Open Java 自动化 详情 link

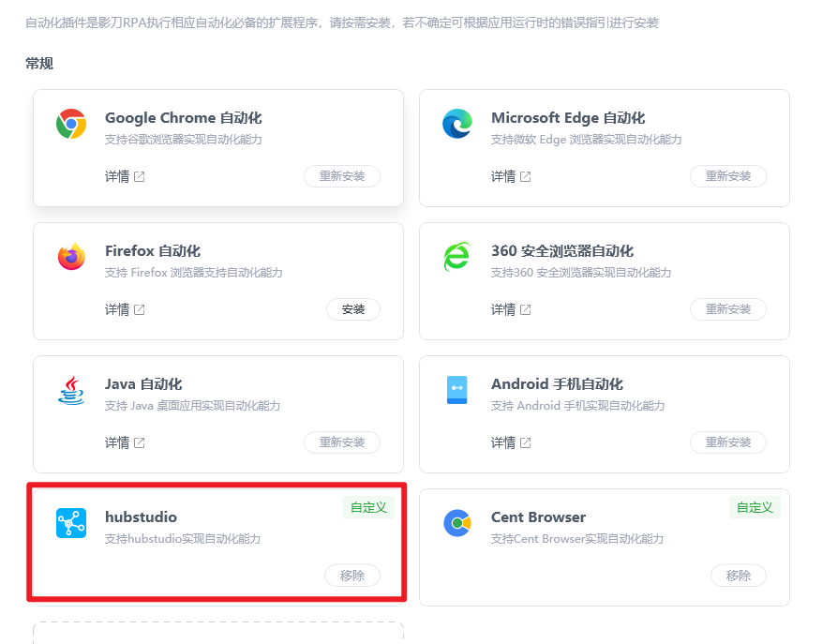(x=125, y=442)
